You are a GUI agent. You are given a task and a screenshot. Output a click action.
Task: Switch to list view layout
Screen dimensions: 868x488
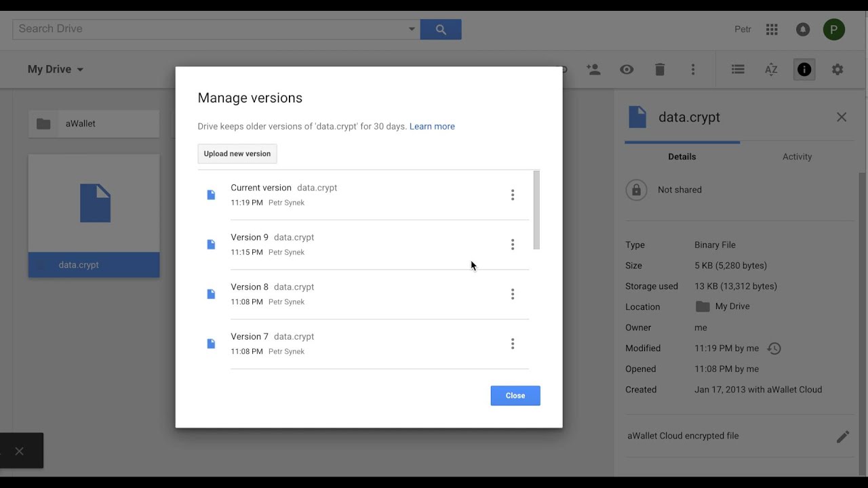click(738, 69)
